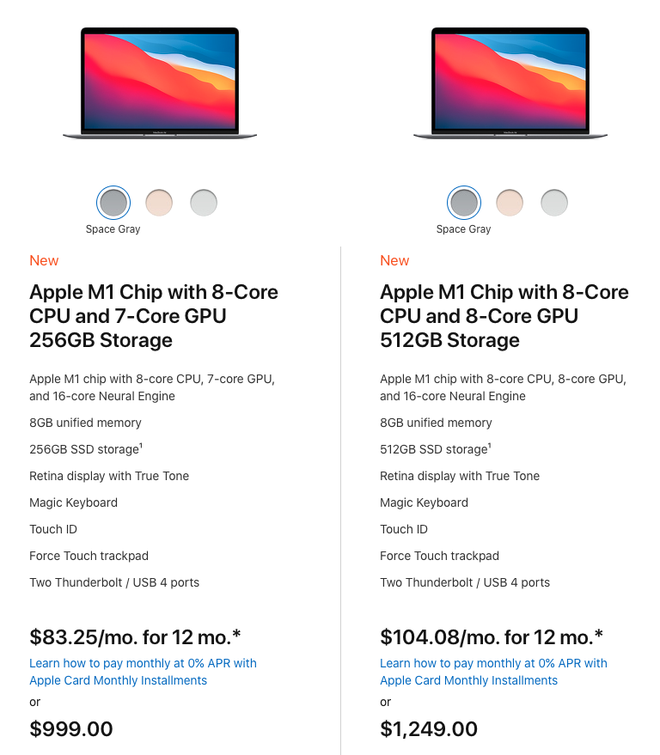Screen dimensions: 660x755
Task: Select Space Gray swatch for 512GB model
Action: [x=464, y=203]
